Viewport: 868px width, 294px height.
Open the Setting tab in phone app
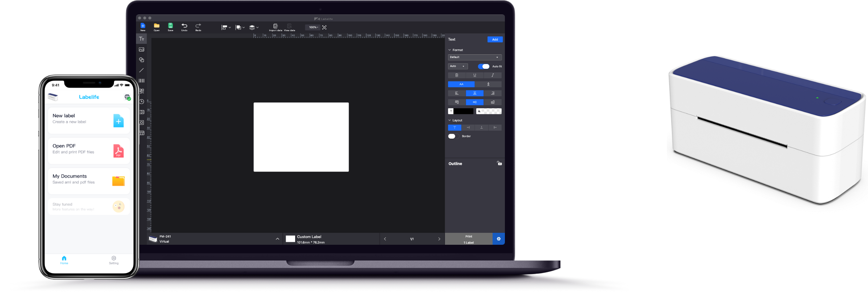coord(114,260)
